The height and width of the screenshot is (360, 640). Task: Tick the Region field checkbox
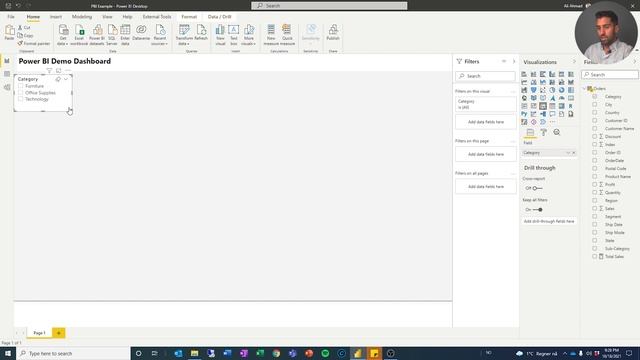point(595,200)
